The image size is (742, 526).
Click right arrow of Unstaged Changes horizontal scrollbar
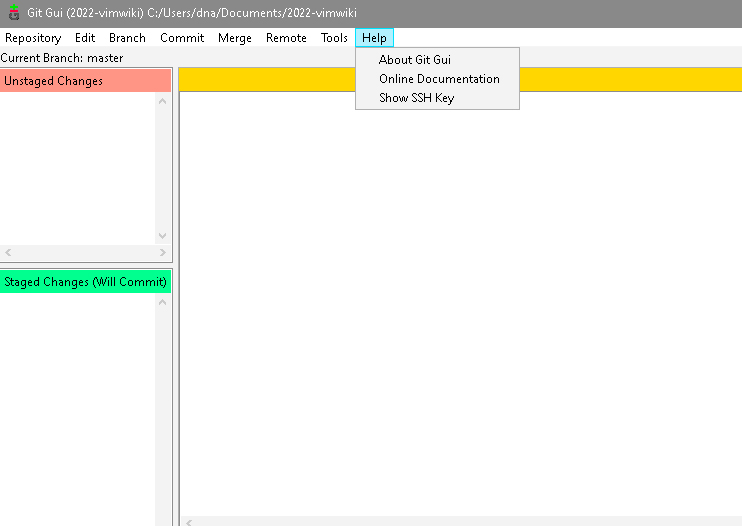(164, 253)
